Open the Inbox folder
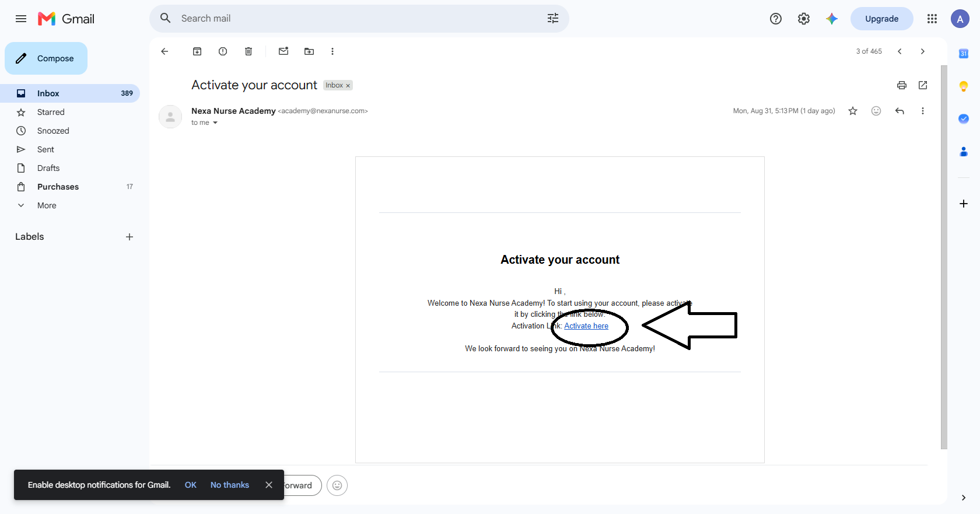The image size is (980, 514). [70, 93]
